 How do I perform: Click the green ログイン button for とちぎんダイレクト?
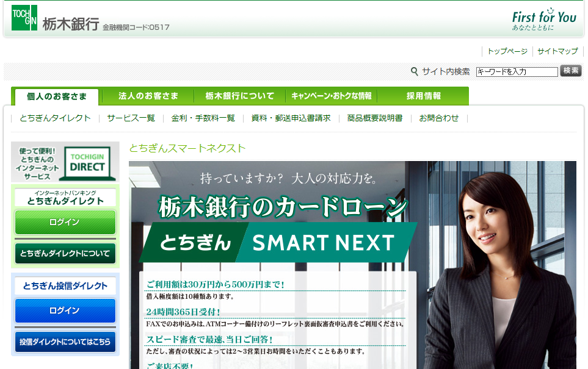point(65,222)
